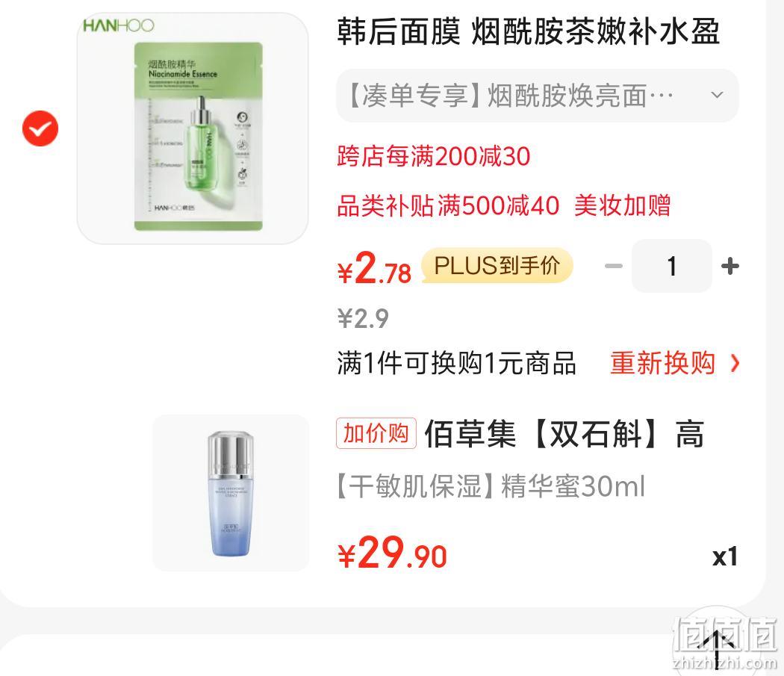
Task: Click the chevron arrow in variant selector
Action: pyautogui.click(x=717, y=95)
